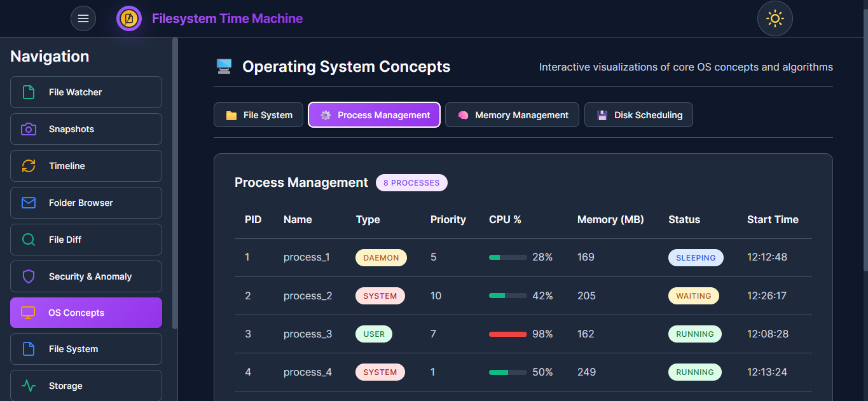Image resolution: width=868 pixels, height=401 pixels.
Task: Select the File System document icon in sidebar
Action: pos(27,348)
